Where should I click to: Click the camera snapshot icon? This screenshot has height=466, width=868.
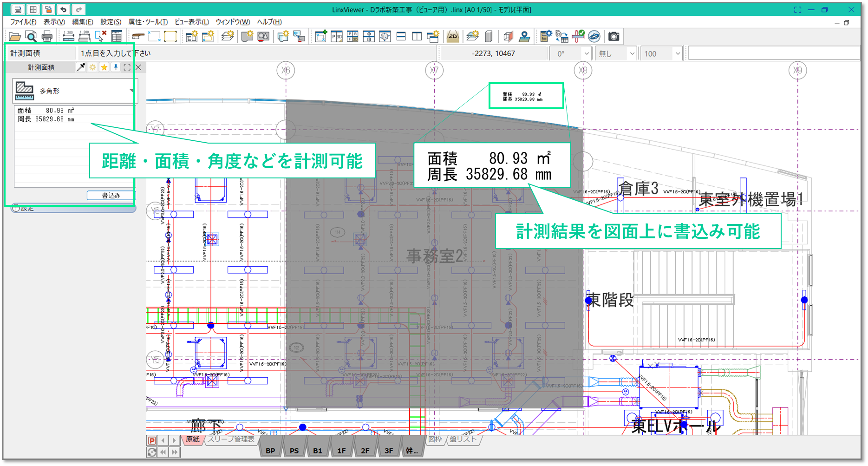click(613, 37)
